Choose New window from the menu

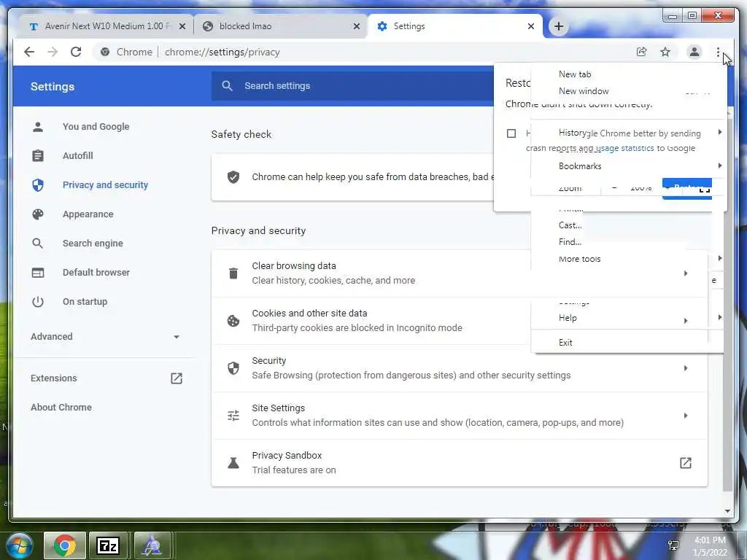click(x=584, y=91)
